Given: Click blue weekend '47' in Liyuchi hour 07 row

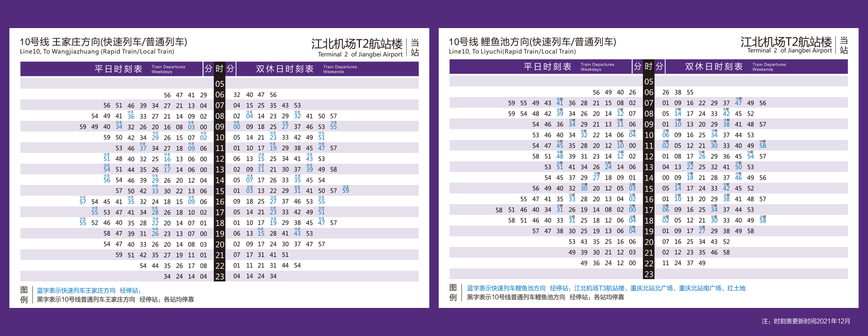Looking at the screenshot, I should 738,103.
